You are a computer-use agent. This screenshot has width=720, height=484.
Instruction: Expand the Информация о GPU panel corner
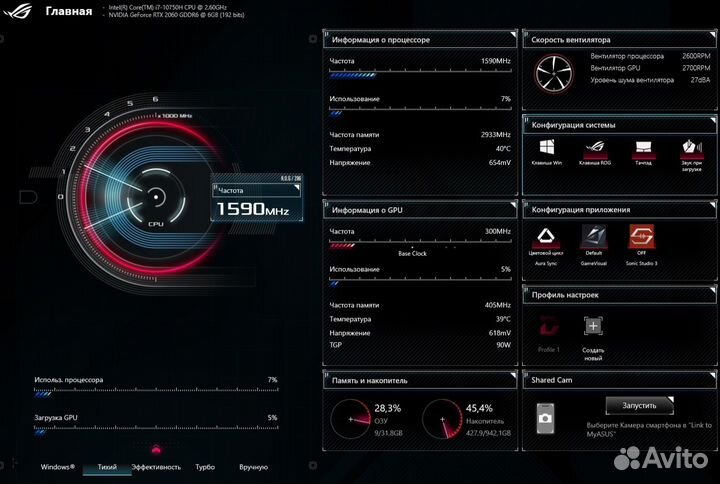(513, 205)
